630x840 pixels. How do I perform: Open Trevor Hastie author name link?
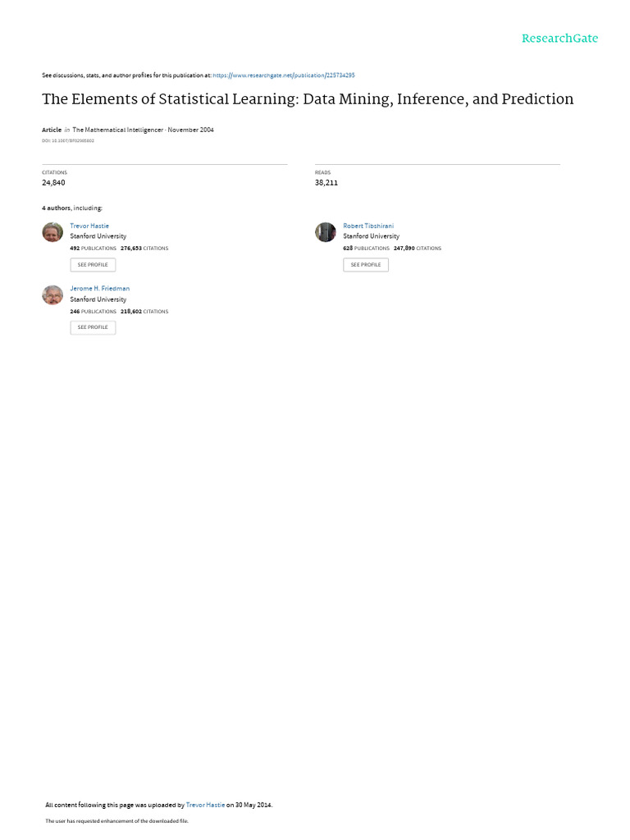89,226
